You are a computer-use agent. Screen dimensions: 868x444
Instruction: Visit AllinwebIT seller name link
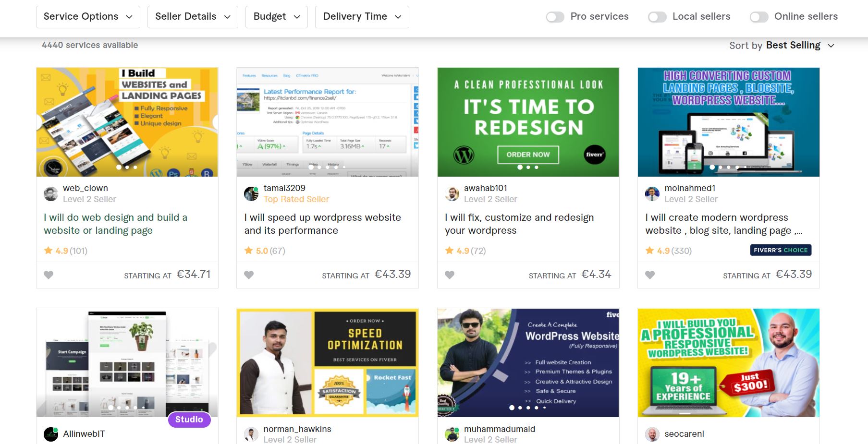point(84,434)
